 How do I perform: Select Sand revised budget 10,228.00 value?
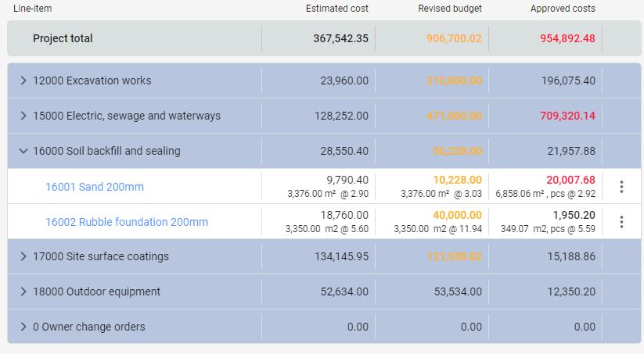[x=457, y=180]
